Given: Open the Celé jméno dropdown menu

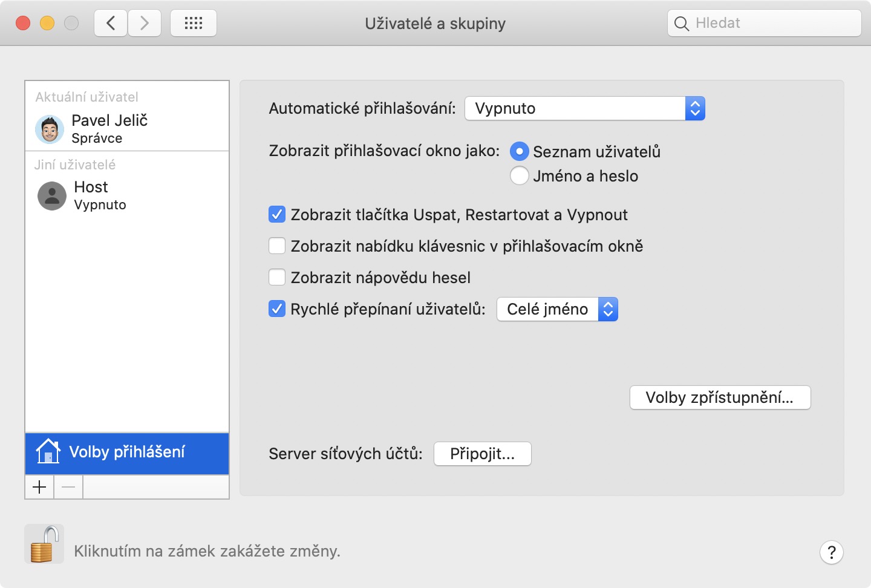Looking at the screenshot, I should 557,309.
